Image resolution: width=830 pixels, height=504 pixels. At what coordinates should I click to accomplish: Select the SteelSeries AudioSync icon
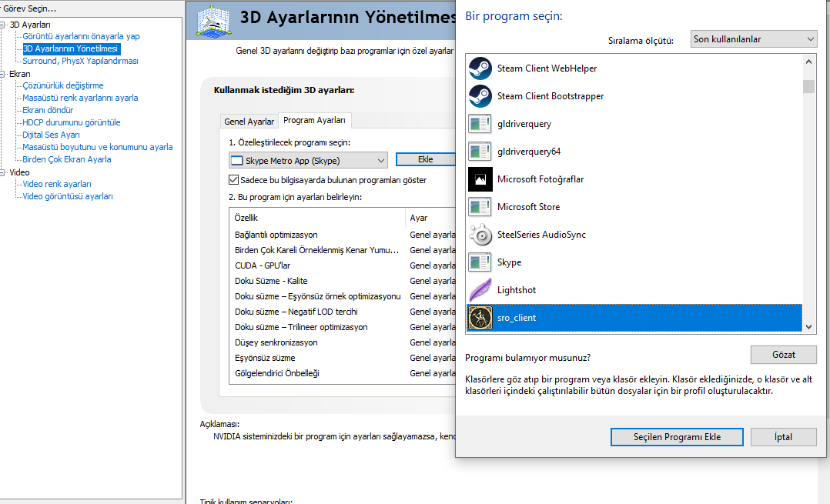pos(480,235)
